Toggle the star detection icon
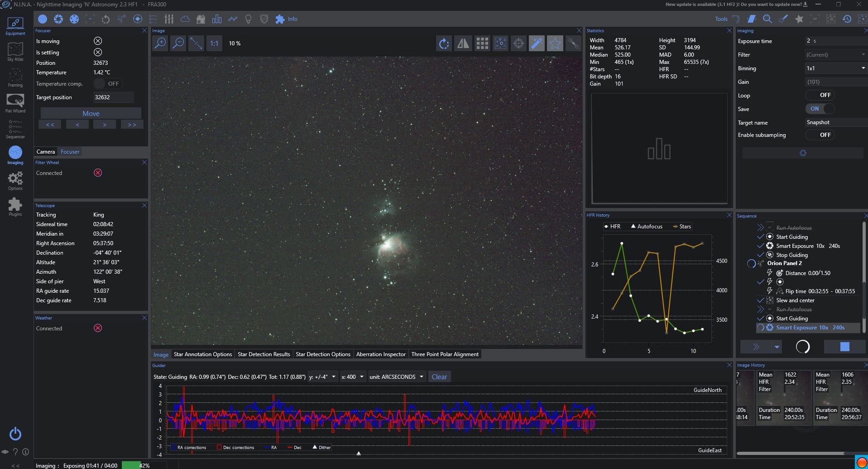This screenshot has width=868, height=469. (x=555, y=44)
